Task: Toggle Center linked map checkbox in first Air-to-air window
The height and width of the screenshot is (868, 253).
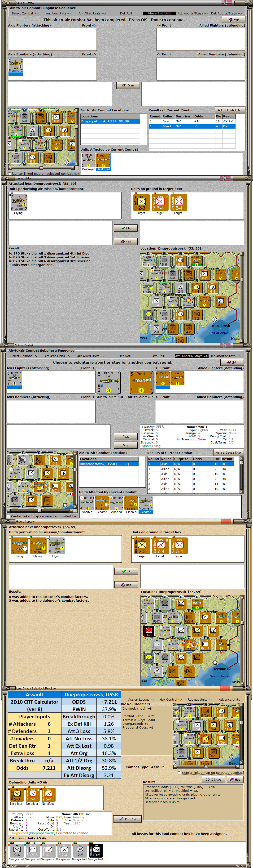Action: point(10,174)
